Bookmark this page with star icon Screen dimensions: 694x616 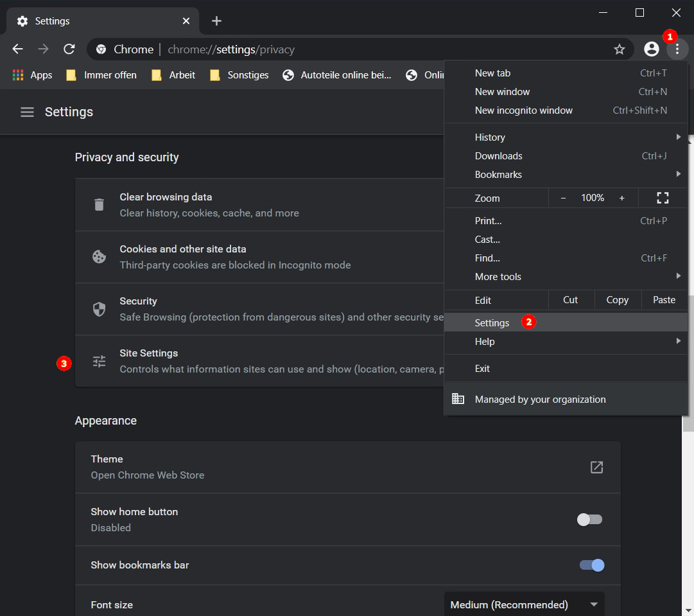(619, 49)
